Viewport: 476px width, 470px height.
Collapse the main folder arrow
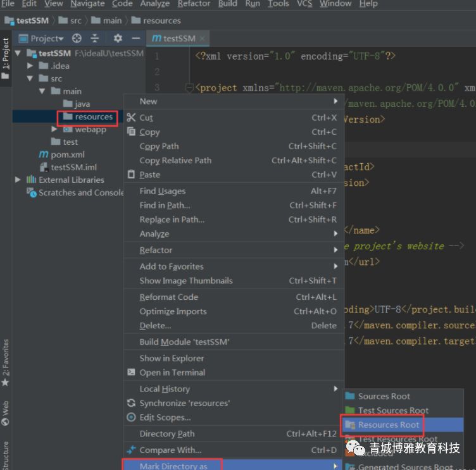point(42,91)
